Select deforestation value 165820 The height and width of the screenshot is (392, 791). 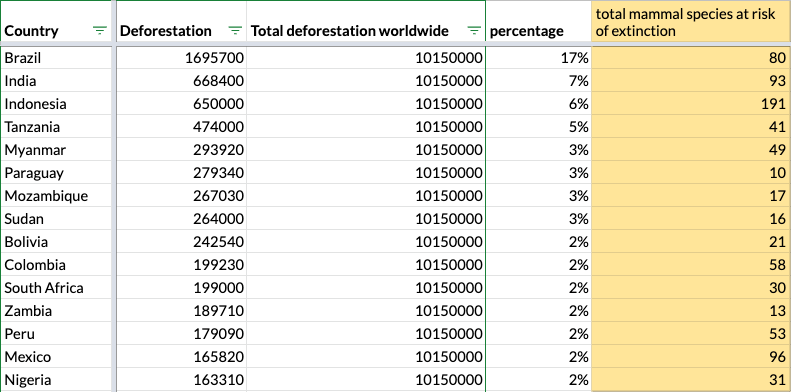pos(182,357)
